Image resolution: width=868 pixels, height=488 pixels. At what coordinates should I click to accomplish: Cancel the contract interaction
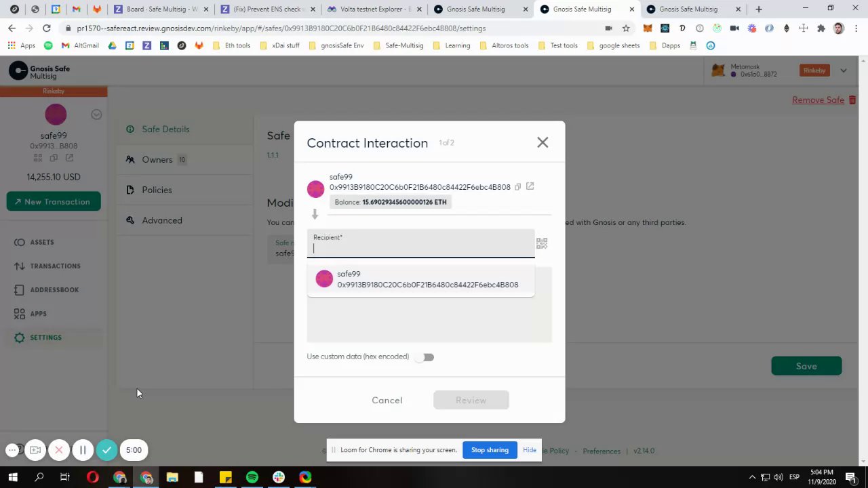(387, 401)
